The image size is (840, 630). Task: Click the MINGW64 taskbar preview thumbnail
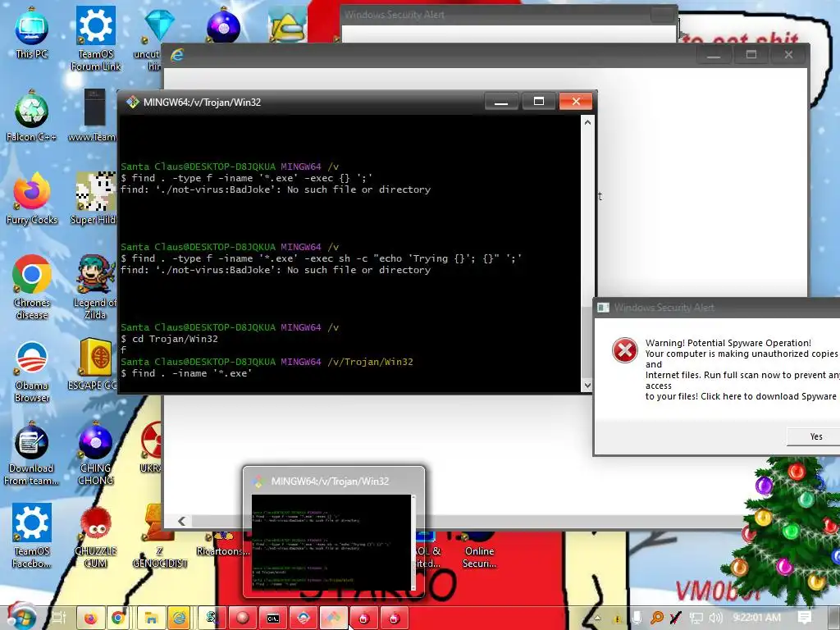(x=331, y=541)
